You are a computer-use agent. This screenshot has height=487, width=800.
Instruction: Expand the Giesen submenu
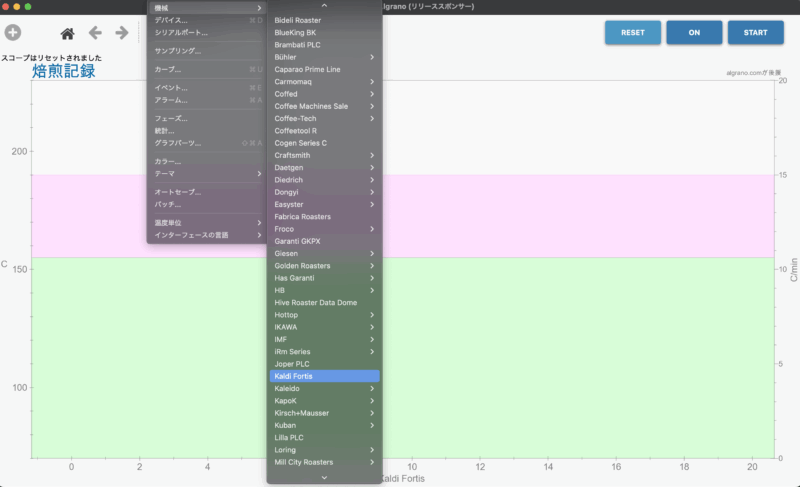point(324,253)
